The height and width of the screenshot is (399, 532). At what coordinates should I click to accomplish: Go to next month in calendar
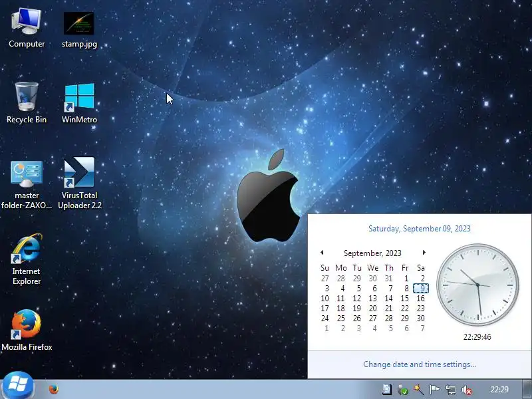click(424, 253)
